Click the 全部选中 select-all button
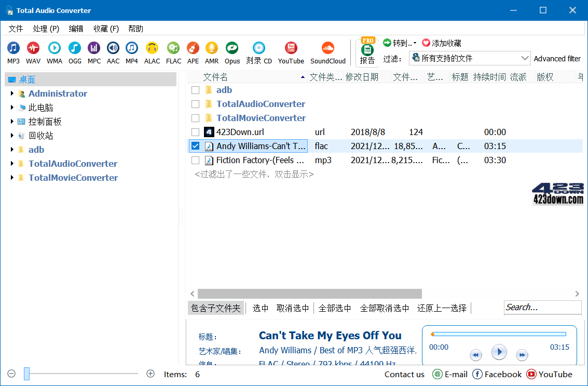The width and height of the screenshot is (588, 386). (335, 308)
